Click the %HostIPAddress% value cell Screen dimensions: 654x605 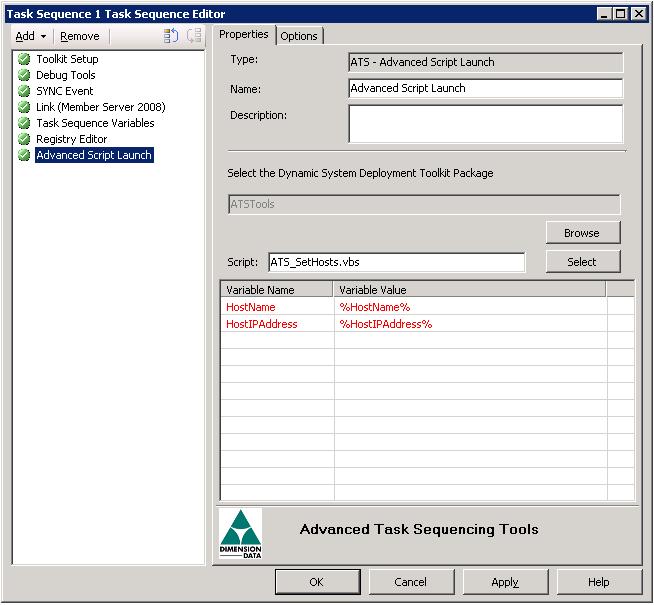pos(470,324)
